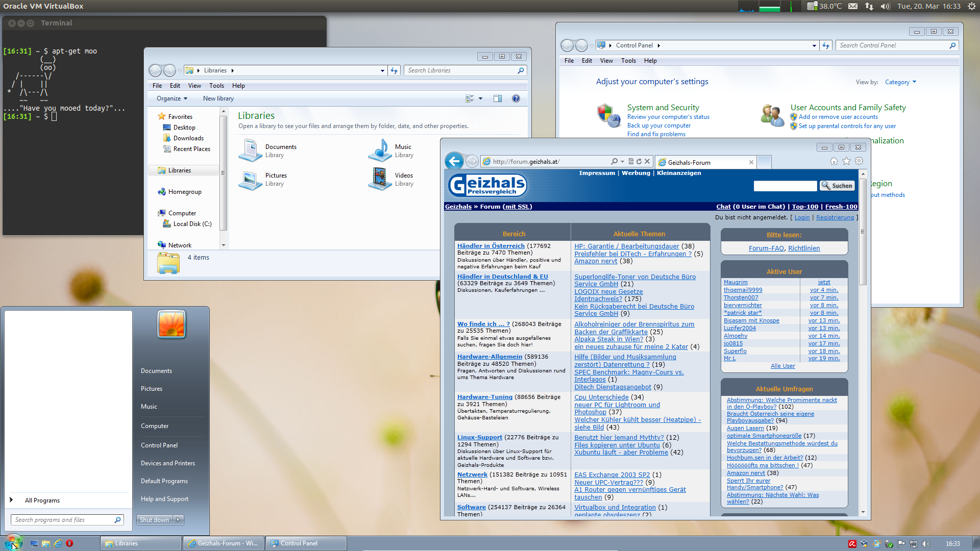980x551 pixels.
Task: Open the Linux-Support forum link
Action: 479,437
